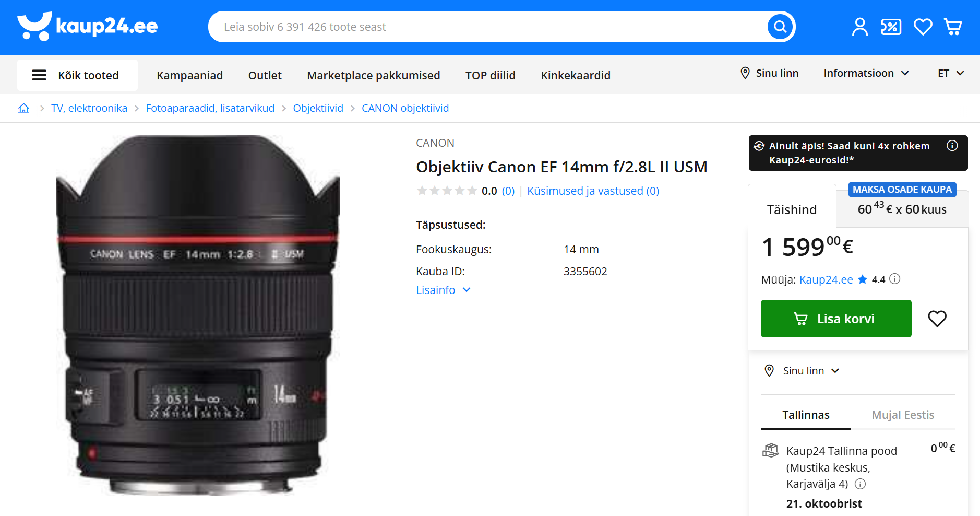Expand Lisainfo specifications

[443, 290]
